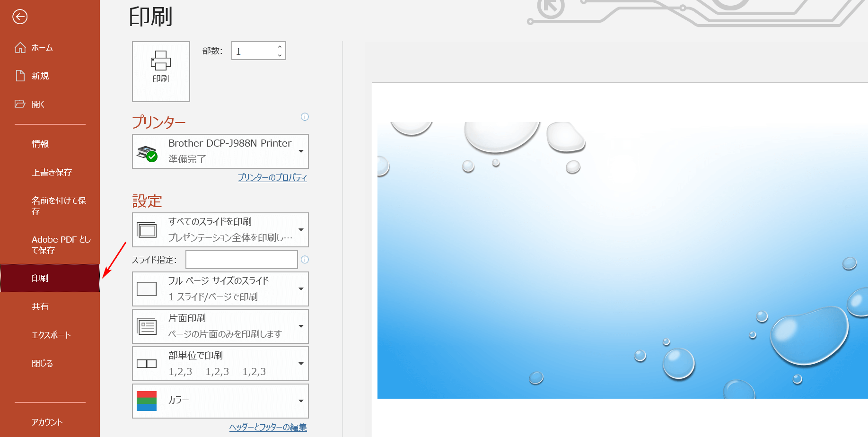This screenshot has width=868, height=437.
Task: Click the collate 部単位 pages icon
Action: point(147,364)
